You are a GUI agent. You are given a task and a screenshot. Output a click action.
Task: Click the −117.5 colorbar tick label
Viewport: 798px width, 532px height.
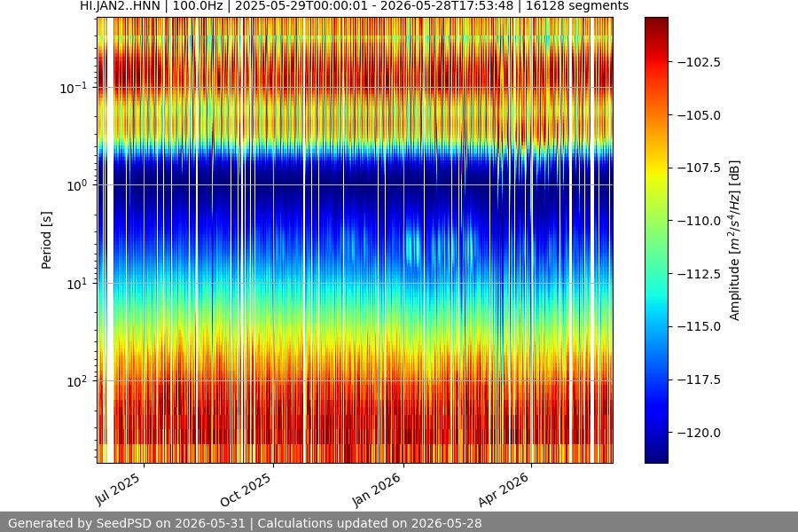[700, 379]
